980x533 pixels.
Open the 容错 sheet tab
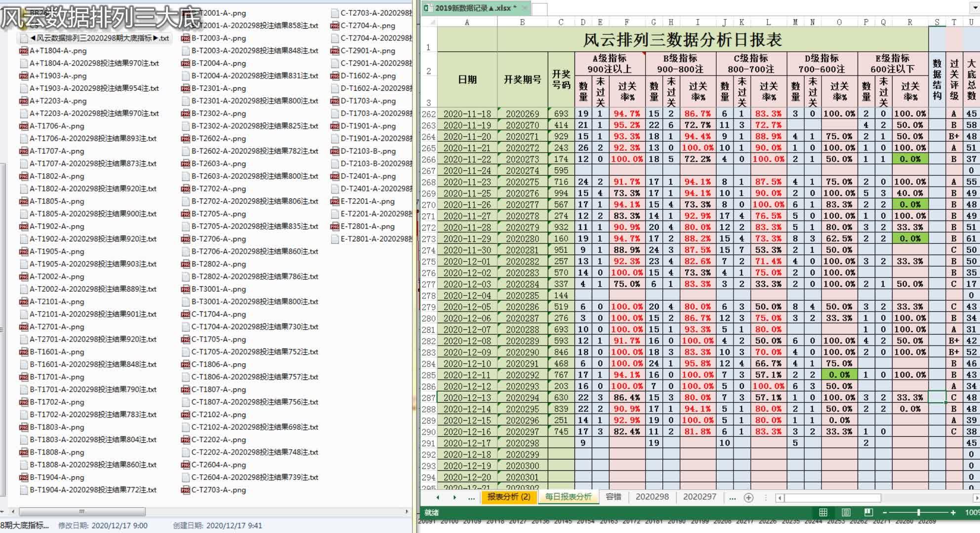[613, 496]
